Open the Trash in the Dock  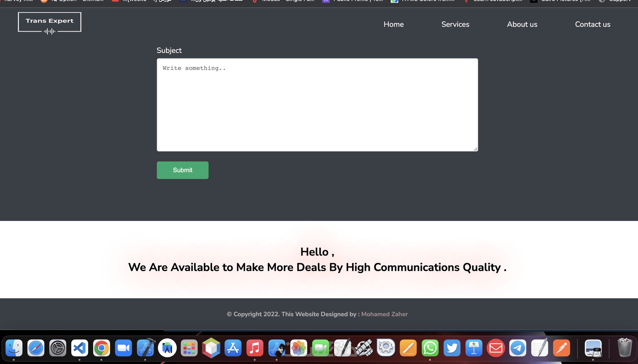(624, 347)
